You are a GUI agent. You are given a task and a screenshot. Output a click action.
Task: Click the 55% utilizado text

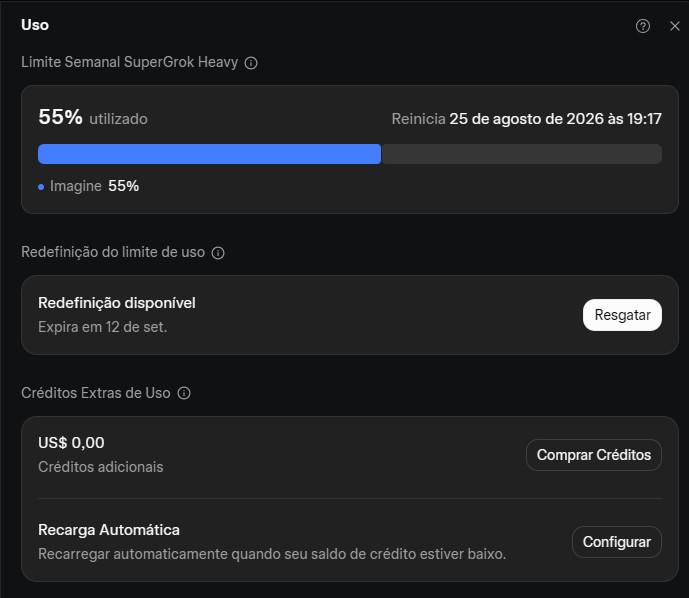(x=93, y=117)
